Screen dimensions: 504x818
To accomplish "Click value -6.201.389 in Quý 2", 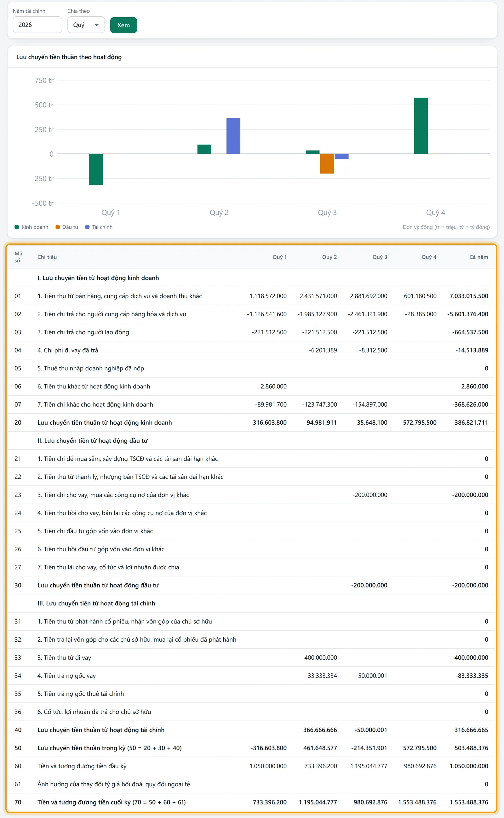I will coord(323,350).
